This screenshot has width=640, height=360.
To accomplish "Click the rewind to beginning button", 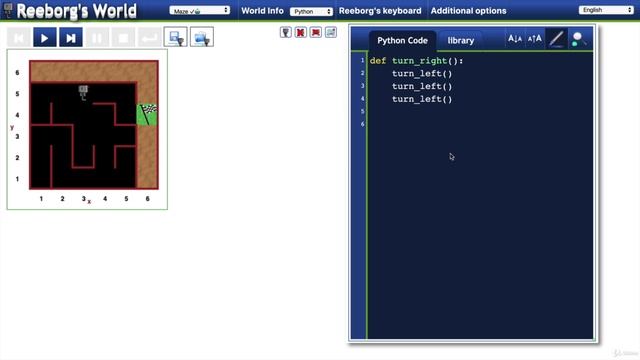I will pyautogui.click(x=19, y=38).
